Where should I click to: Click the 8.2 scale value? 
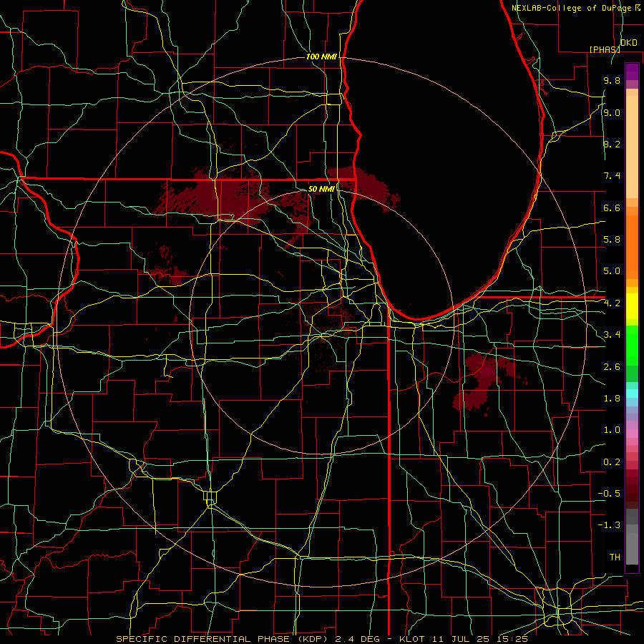612,144
